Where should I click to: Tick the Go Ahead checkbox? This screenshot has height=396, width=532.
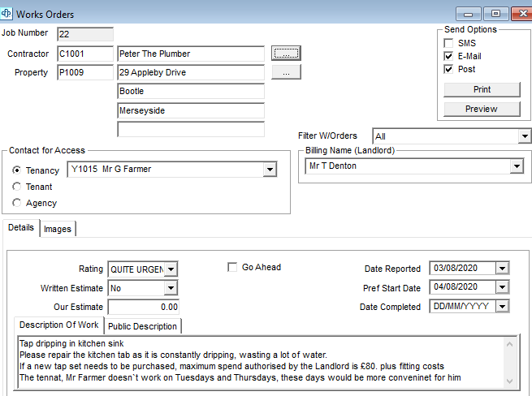click(x=232, y=267)
